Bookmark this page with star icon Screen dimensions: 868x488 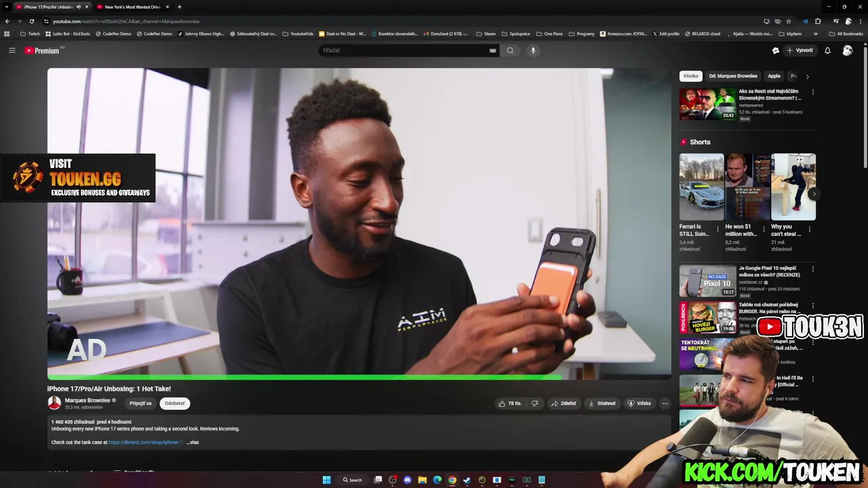click(x=789, y=21)
